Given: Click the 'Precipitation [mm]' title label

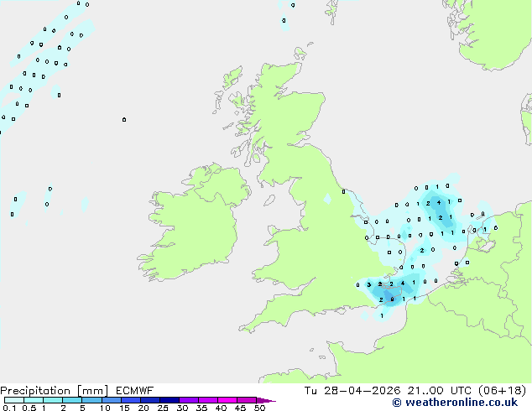Looking at the screenshot, I should pyautogui.click(x=55, y=391).
